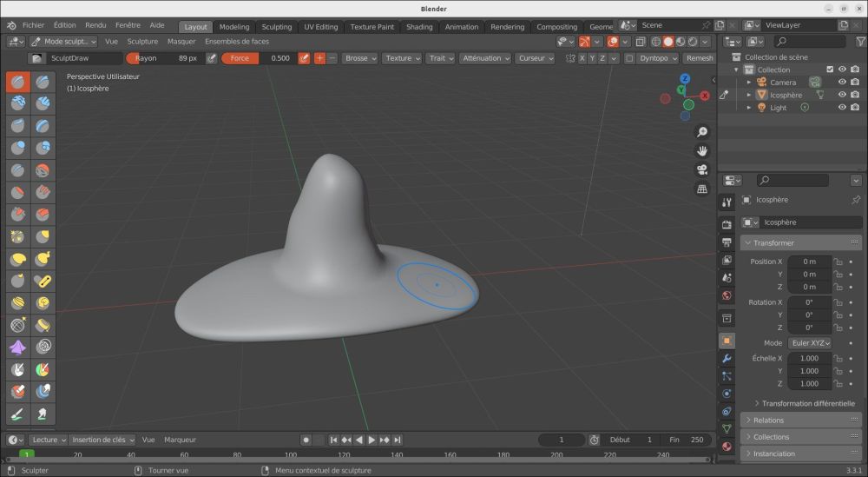Hide the Camera object in viewport
This screenshot has height=477, width=868.
coord(841,83)
